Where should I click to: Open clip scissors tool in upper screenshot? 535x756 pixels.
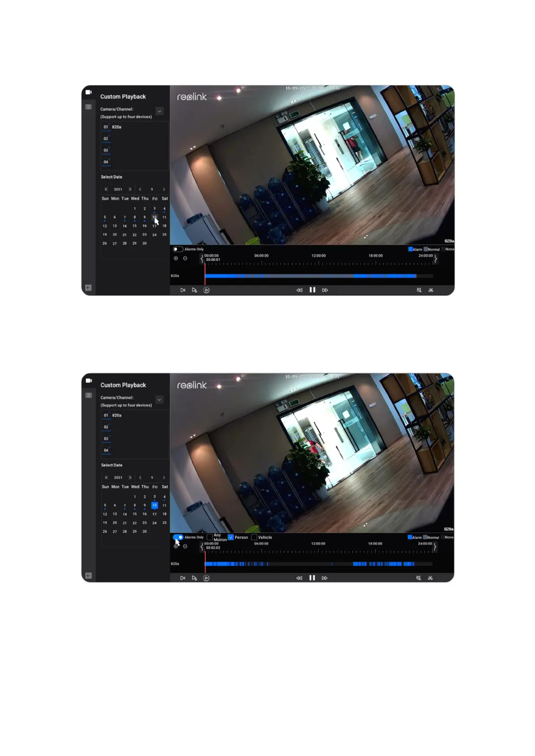[431, 290]
